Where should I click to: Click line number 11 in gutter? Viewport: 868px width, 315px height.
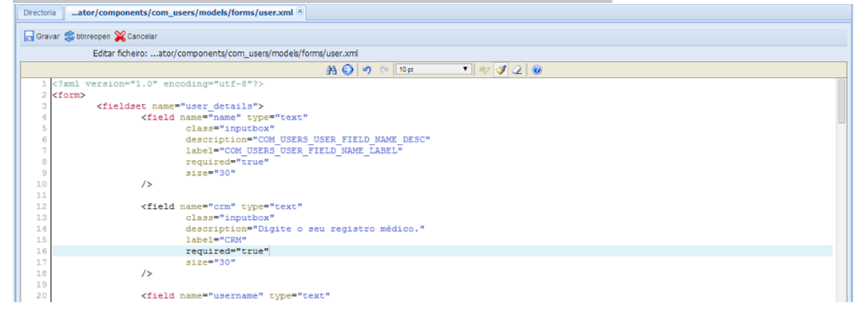[42, 195]
